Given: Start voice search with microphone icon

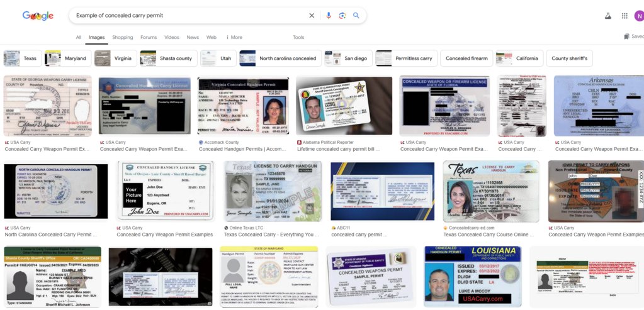Looking at the screenshot, I should [x=329, y=16].
